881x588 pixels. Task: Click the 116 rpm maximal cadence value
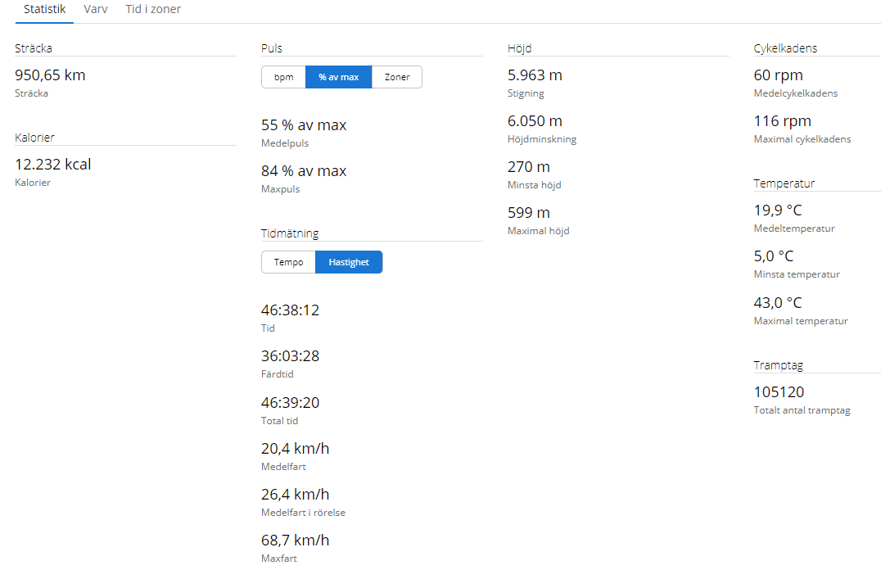782,121
